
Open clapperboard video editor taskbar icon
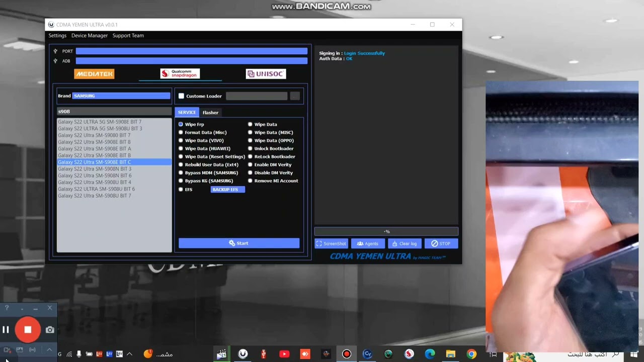[221, 354]
